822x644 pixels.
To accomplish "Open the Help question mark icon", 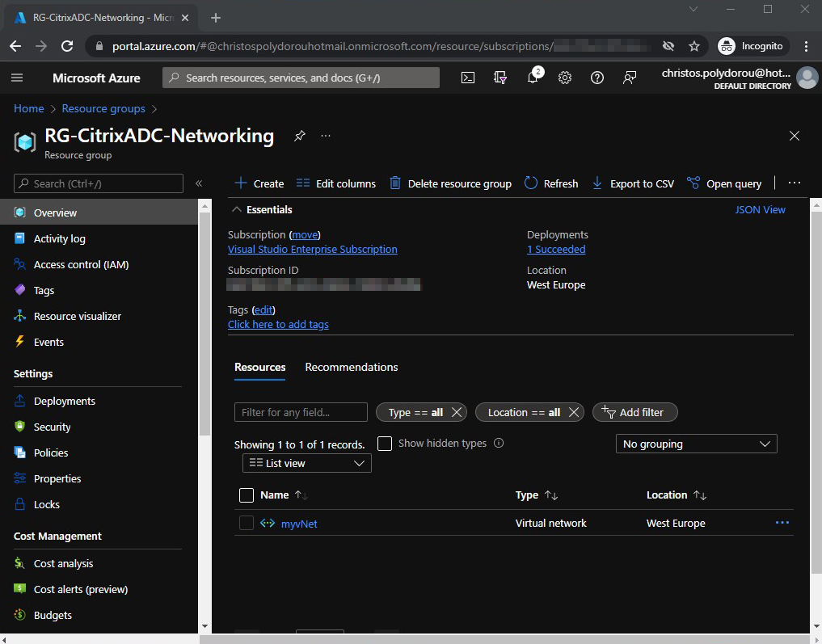I will coord(597,78).
